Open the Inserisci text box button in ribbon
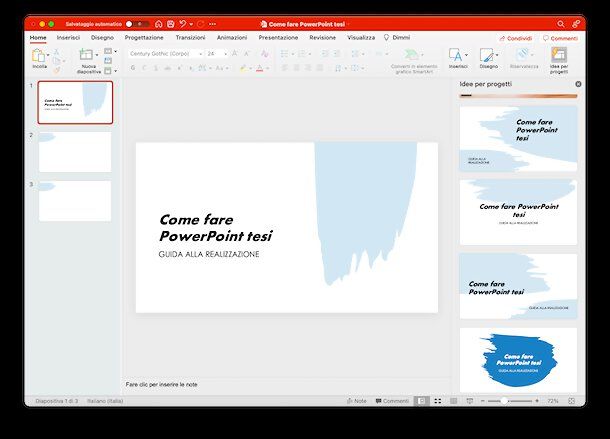This screenshot has height=439, width=610. tap(458, 58)
